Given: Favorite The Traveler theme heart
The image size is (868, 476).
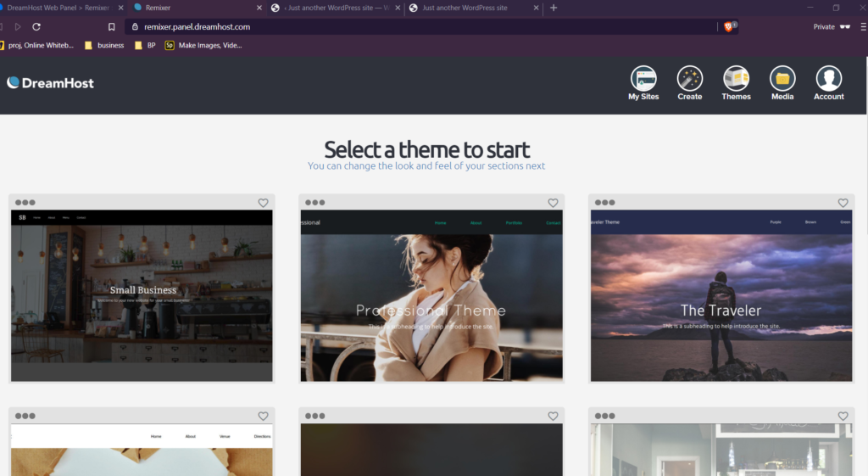Looking at the screenshot, I should pos(843,203).
